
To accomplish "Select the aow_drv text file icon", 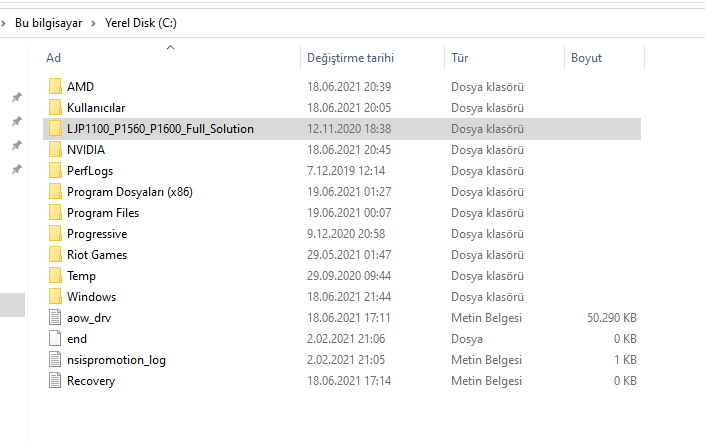I will (54, 318).
